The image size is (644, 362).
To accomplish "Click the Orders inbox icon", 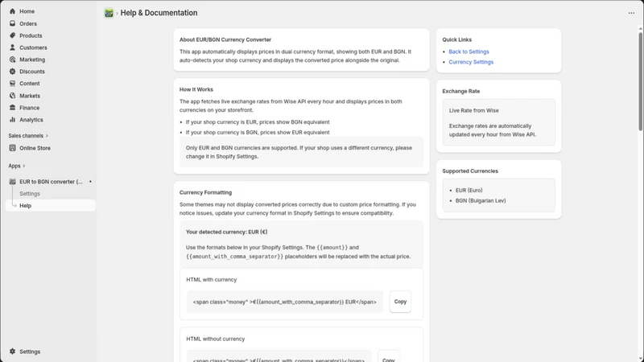I will pyautogui.click(x=12, y=23).
